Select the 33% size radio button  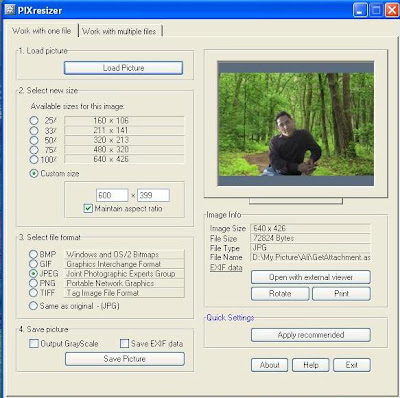point(34,130)
